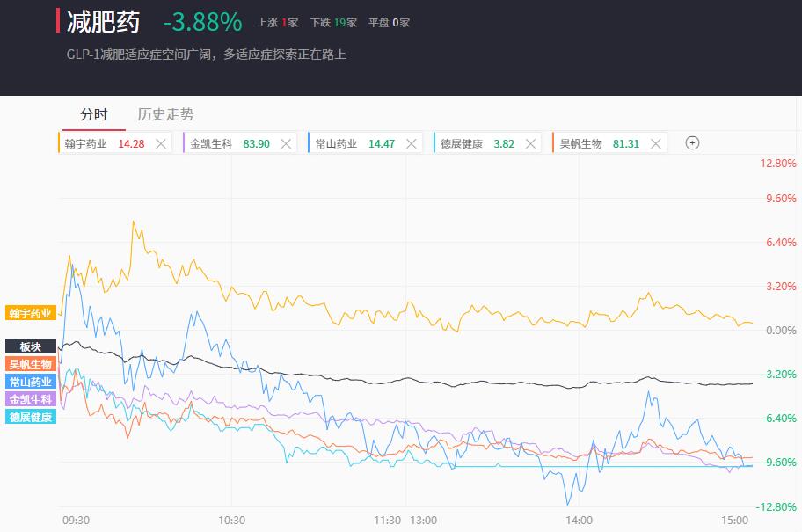Screen dimensions: 802x532
Task: Toggle the 常山药业 blue legend label
Action: click(31, 382)
